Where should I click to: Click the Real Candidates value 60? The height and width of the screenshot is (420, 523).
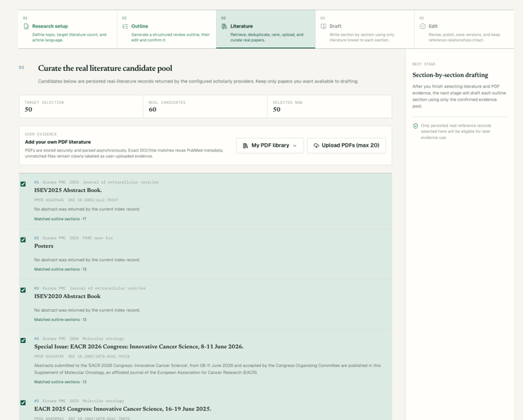coord(153,109)
